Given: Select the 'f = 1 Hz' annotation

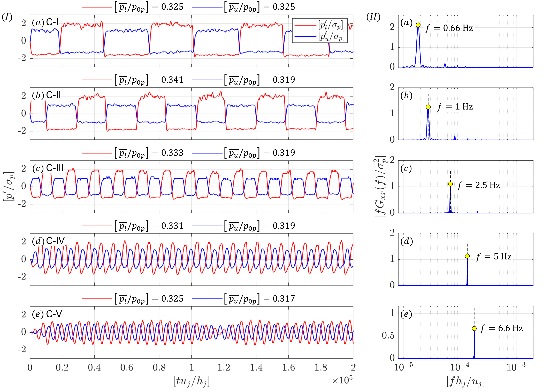Looking at the screenshot, I should [455, 107].
